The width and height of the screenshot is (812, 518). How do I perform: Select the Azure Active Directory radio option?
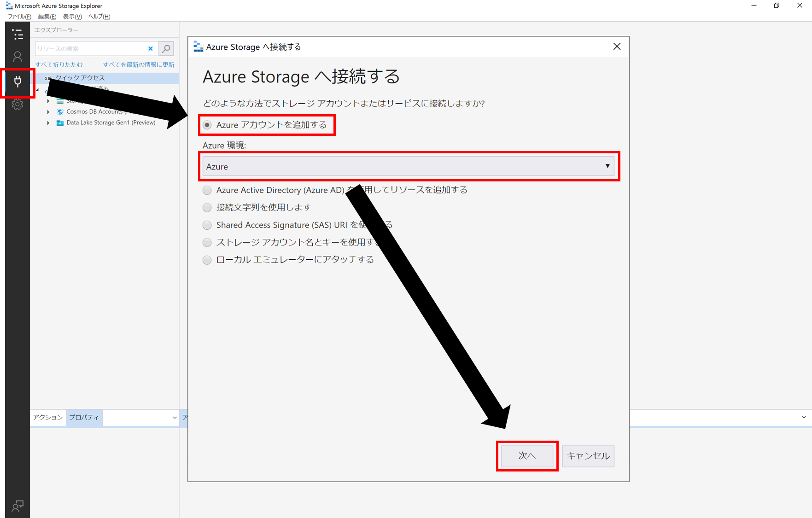[207, 190]
